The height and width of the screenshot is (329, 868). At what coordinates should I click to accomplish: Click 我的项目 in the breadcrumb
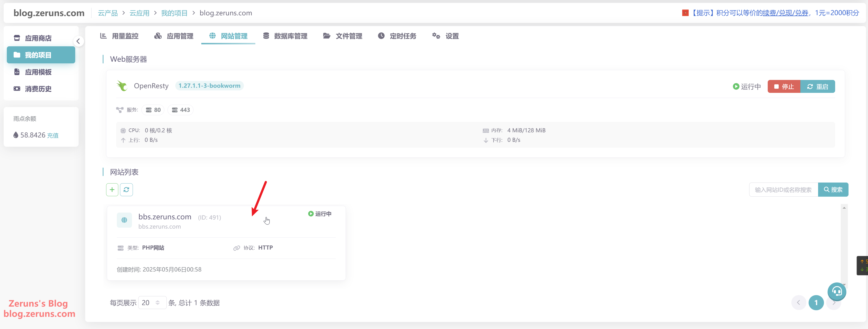click(x=174, y=13)
